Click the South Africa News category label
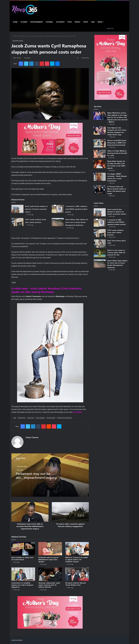The image size is (139, 644). [x=18, y=41]
